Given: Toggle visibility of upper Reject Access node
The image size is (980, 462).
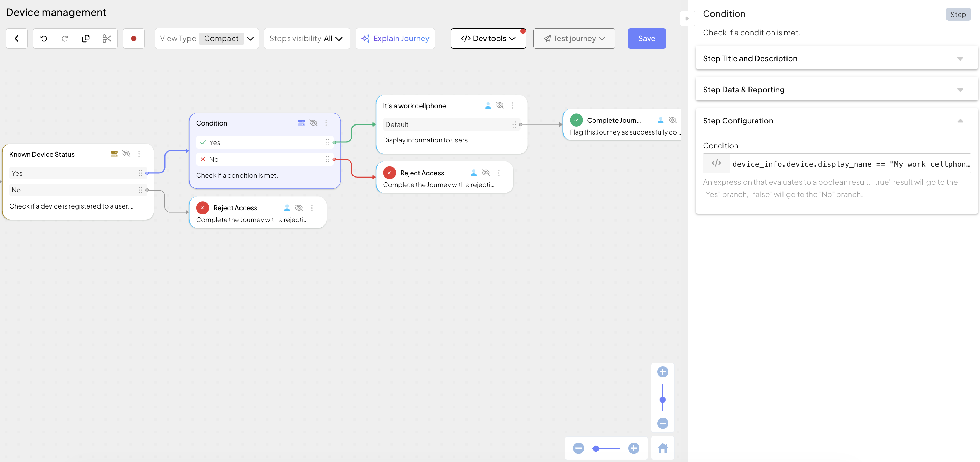Looking at the screenshot, I should tap(486, 173).
